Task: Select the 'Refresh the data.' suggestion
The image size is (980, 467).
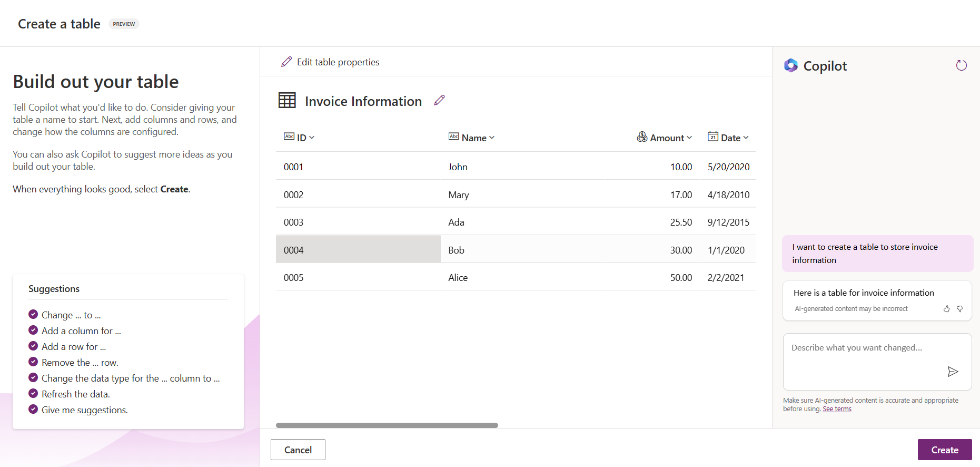Action: 75,394
